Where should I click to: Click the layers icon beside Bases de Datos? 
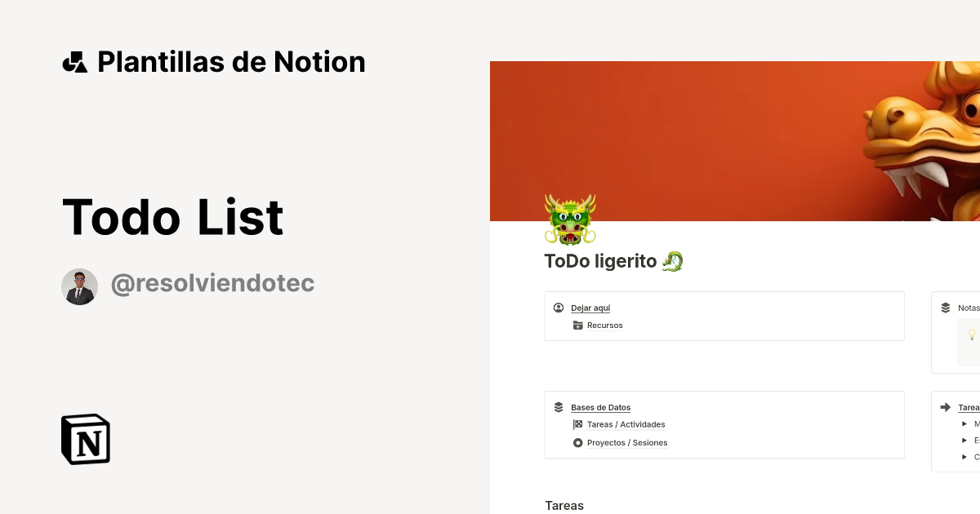559,407
